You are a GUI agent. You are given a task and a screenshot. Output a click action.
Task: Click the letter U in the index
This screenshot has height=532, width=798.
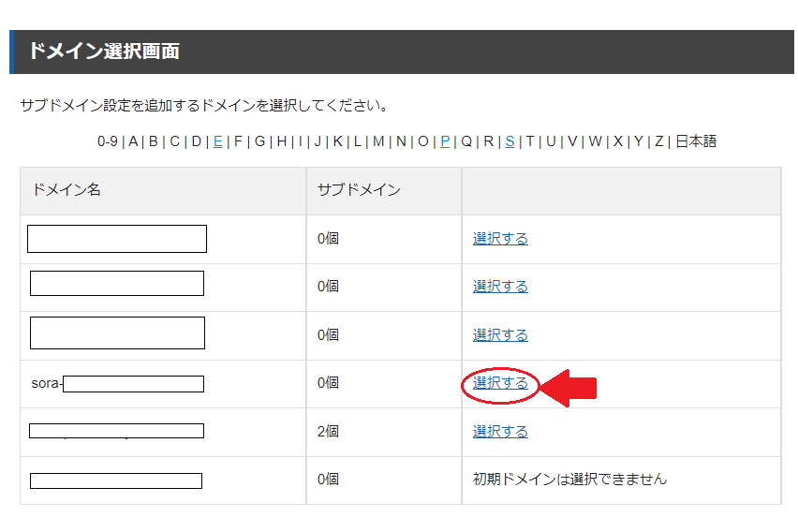point(551,141)
